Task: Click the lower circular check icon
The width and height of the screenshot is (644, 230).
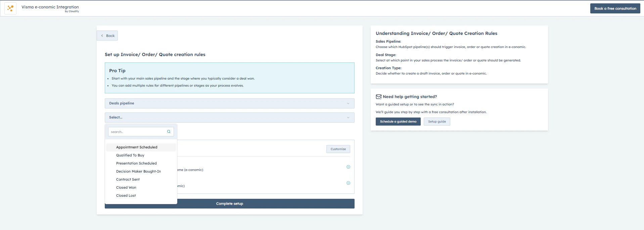Action: point(348,183)
